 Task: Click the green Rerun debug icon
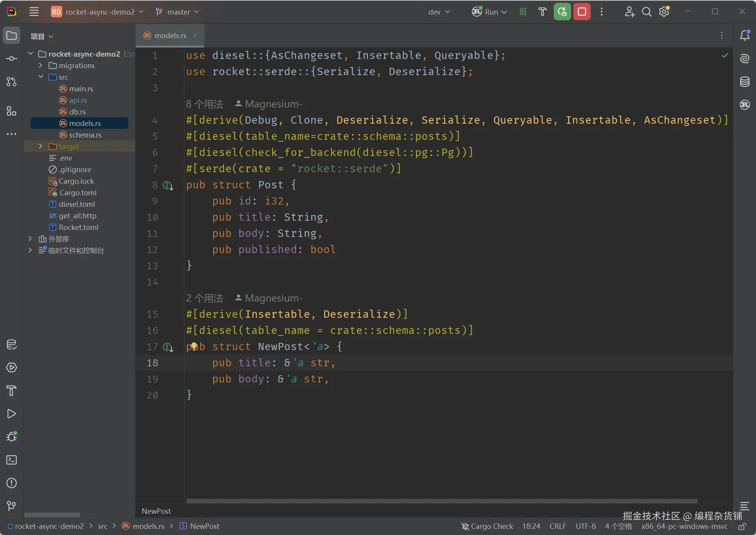click(x=562, y=12)
